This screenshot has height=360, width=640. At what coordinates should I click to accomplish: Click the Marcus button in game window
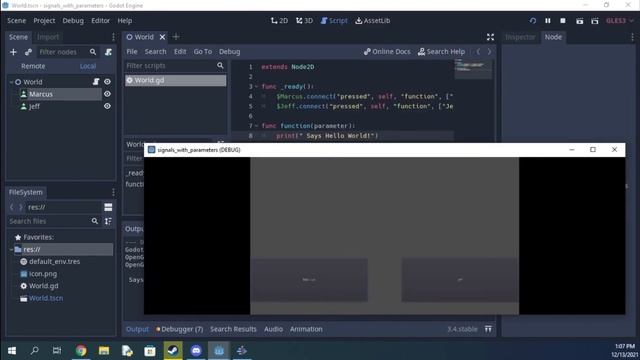[x=309, y=280]
